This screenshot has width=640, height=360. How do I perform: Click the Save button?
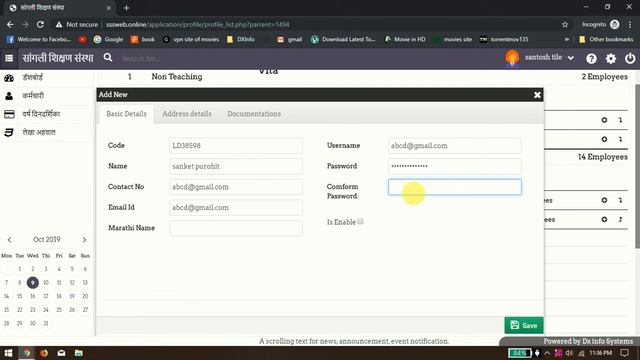[x=524, y=325]
